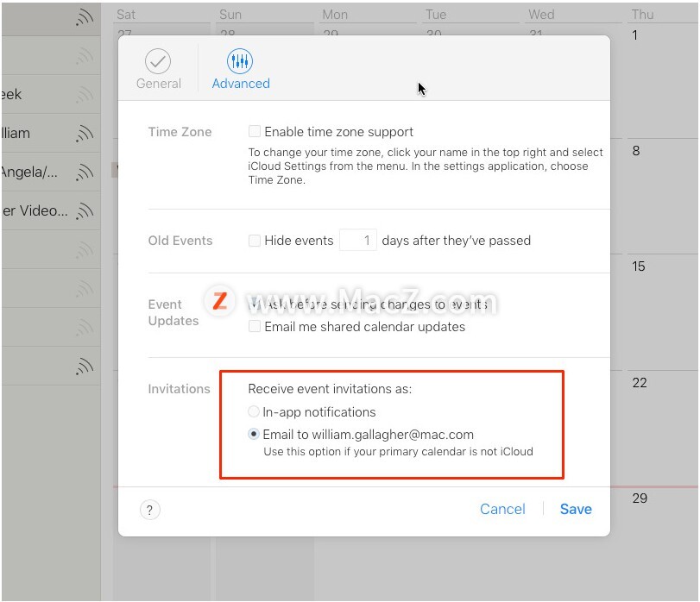Image resolution: width=700 pixels, height=602 pixels.
Task: Open the General preferences tab
Action: pos(158,69)
